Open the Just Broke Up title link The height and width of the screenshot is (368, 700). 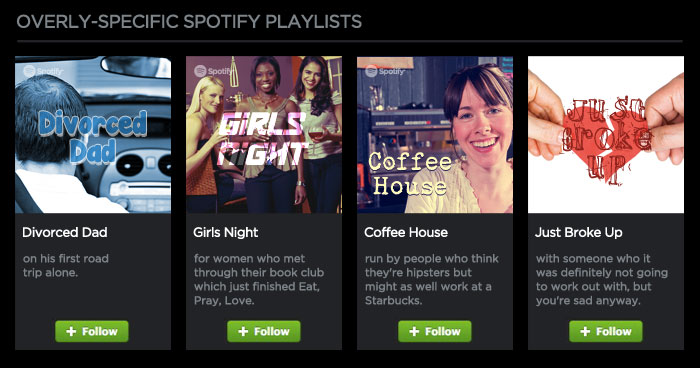pyautogui.click(x=579, y=232)
